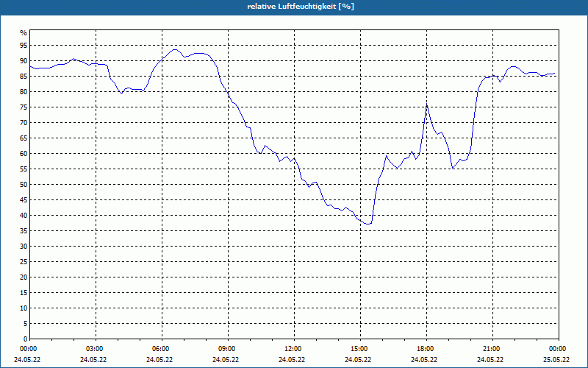
Task: Select the 55 y-axis value
Action: 24,169
